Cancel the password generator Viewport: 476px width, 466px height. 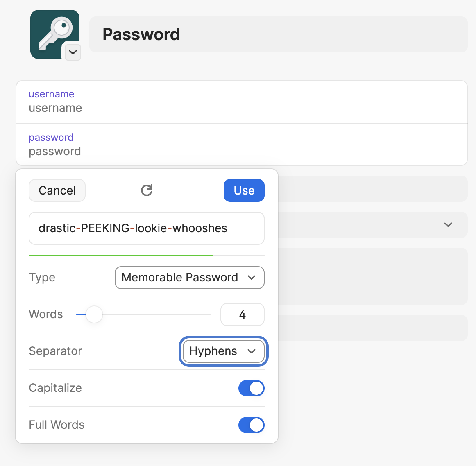tap(57, 190)
